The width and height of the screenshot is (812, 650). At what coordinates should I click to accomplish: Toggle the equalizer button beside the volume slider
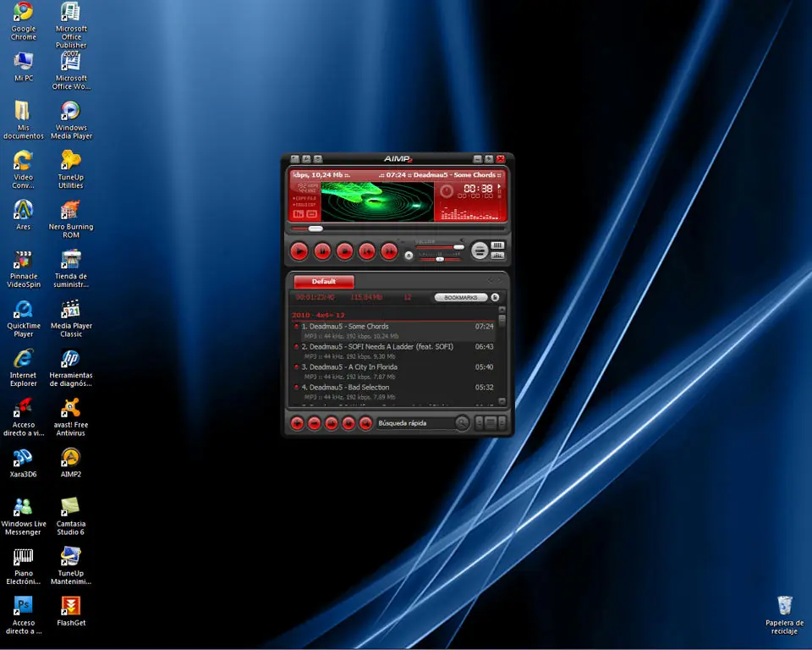click(x=497, y=256)
